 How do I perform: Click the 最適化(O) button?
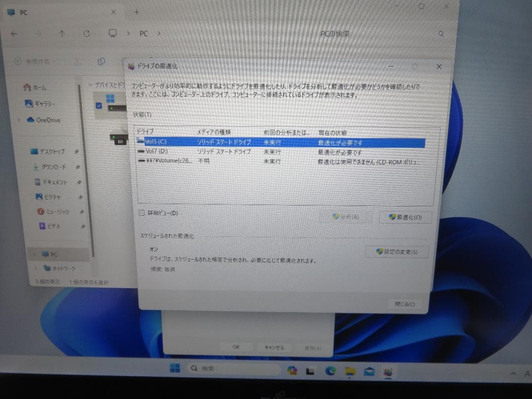pos(405,217)
